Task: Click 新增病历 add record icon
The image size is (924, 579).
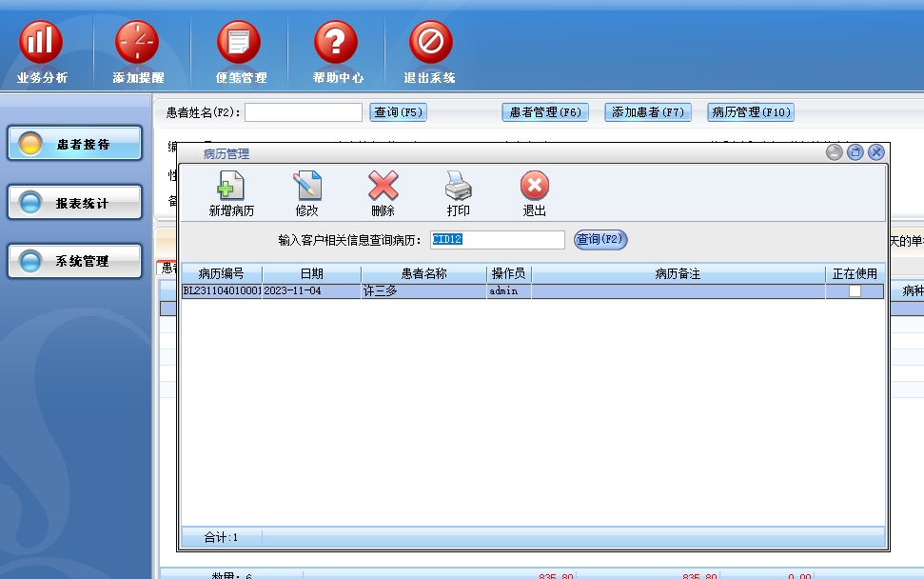Action: 231,186
